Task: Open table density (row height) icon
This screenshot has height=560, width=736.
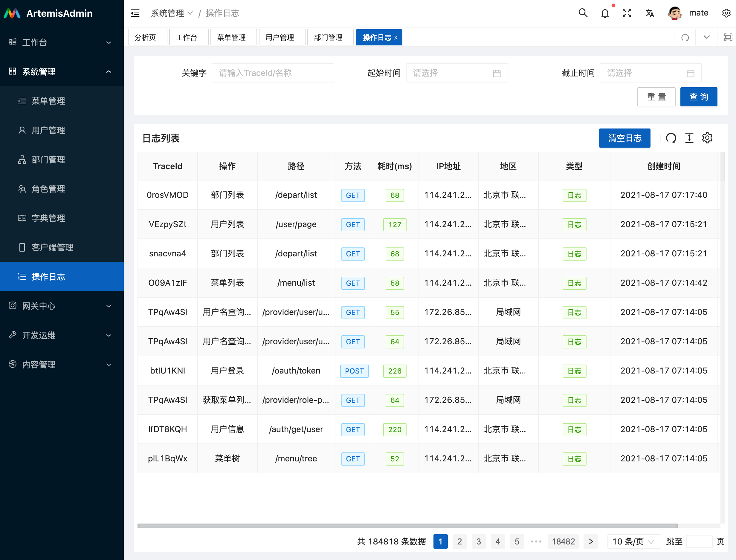Action: (689, 138)
